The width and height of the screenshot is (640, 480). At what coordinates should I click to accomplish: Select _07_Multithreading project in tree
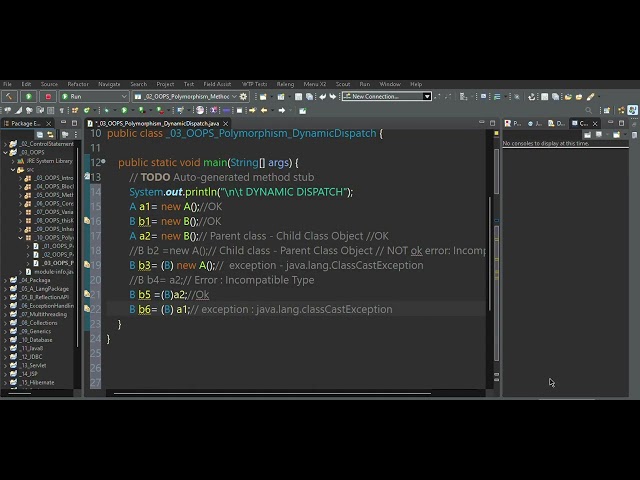click(x=43, y=314)
